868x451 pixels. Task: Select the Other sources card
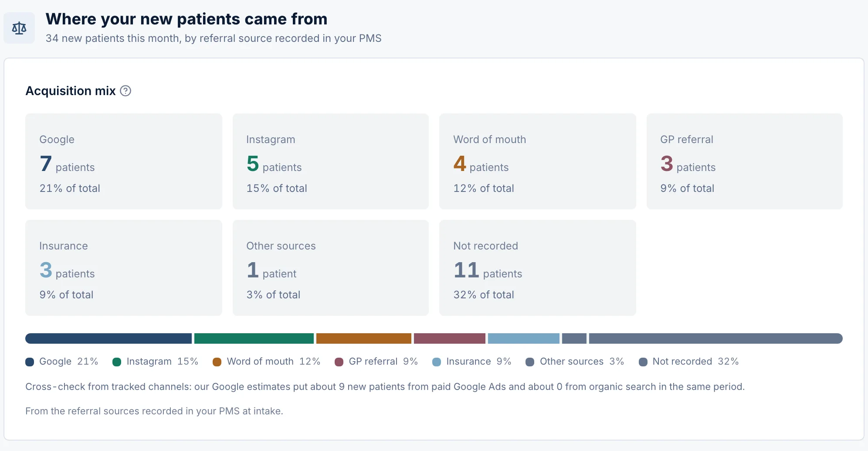click(331, 268)
